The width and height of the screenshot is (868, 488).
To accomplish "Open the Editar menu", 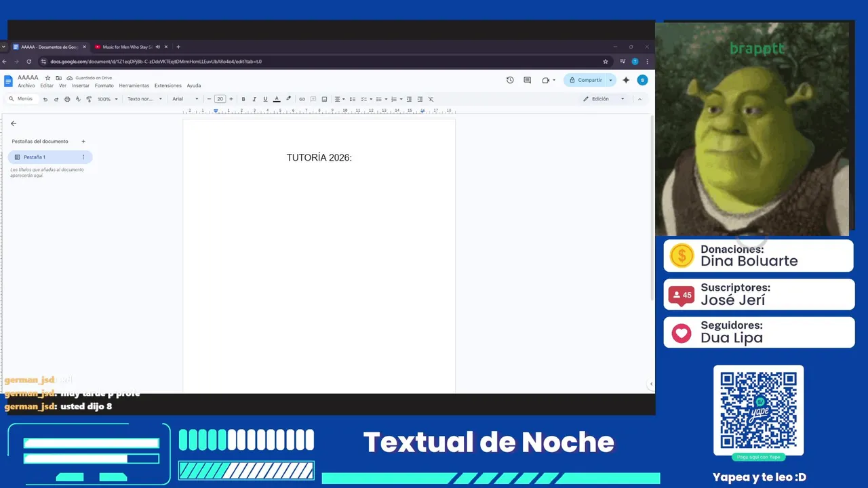I will click(x=47, y=85).
